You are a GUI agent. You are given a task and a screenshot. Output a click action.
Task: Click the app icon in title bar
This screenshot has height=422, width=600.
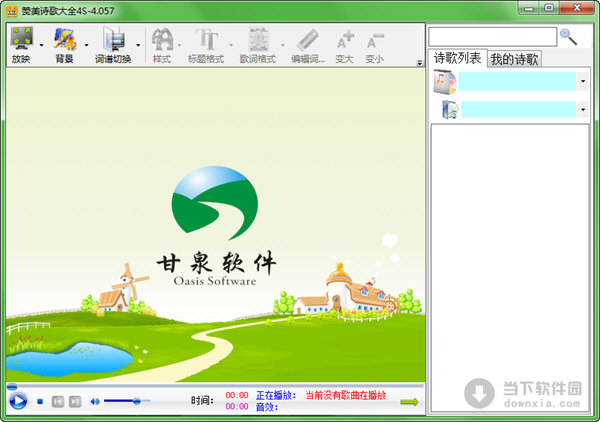click(x=12, y=11)
